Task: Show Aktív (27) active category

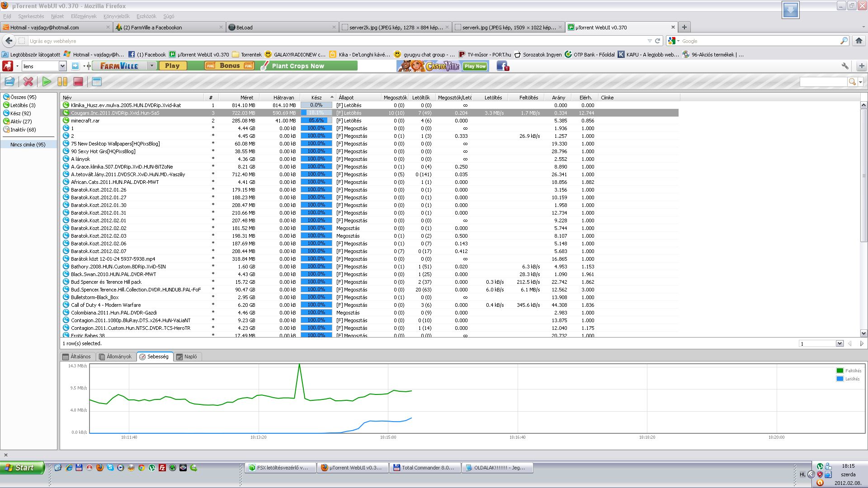Action: 21,122
